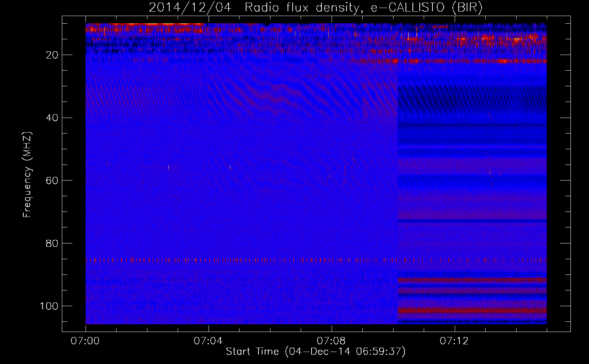Click the 'Frequency (MHZ)' axis label

[27, 175]
